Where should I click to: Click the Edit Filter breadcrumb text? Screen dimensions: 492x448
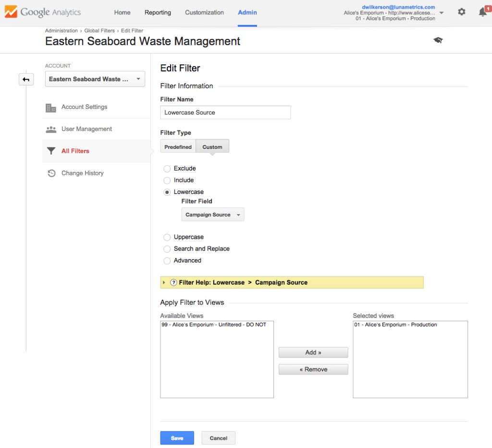[132, 31]
